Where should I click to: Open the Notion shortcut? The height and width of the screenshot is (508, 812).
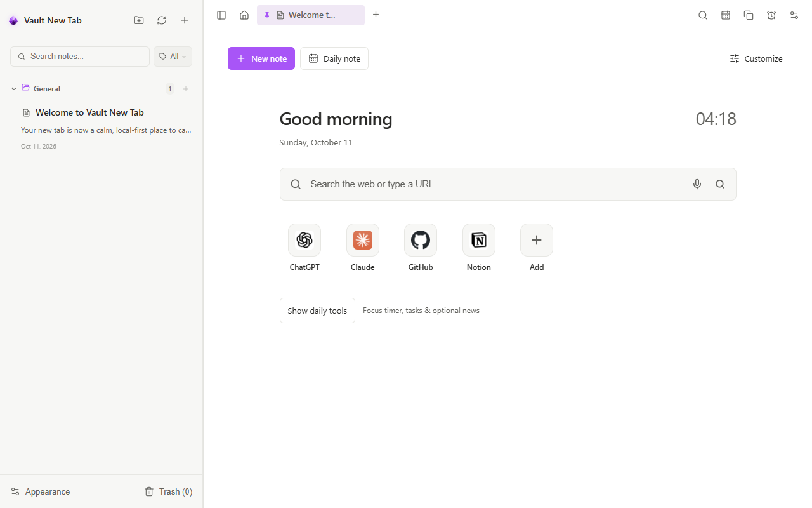[x=479, y=248]
